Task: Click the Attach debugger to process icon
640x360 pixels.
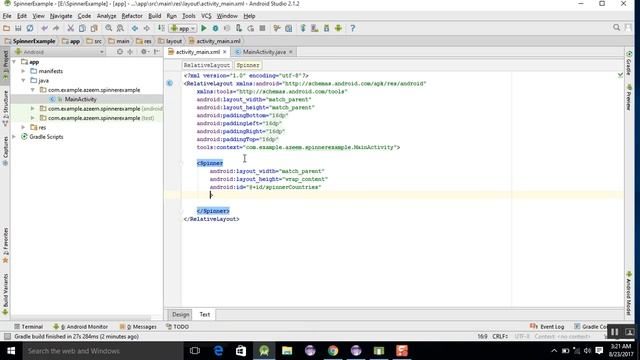Action: [239, 28]
